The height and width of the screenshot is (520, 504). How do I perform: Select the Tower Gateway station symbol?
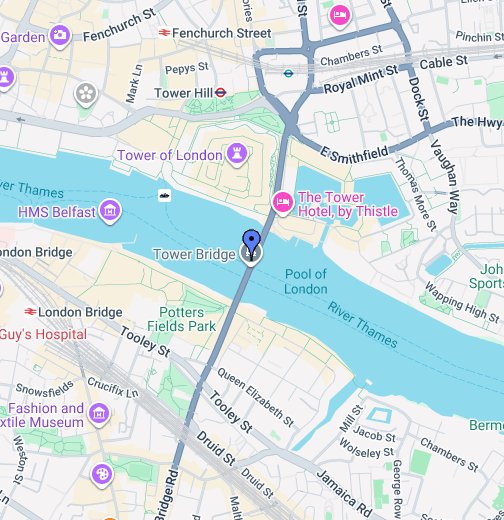click(x=288, y=73)
